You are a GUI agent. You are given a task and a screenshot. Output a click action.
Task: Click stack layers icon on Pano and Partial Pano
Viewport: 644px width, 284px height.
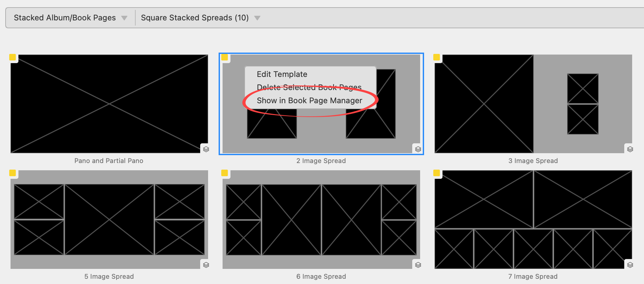206,149
